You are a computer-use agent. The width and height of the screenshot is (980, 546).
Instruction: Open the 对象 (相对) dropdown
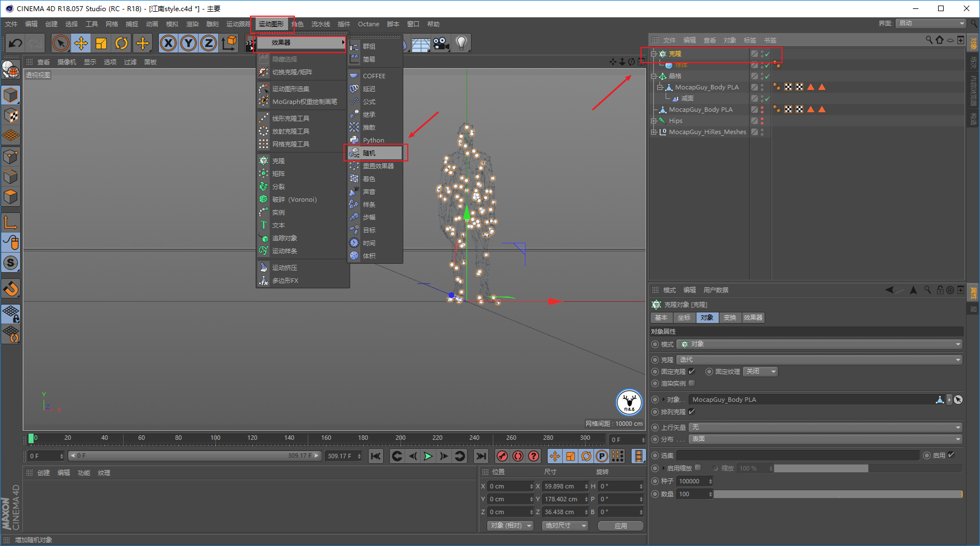[x=510, y=526]
